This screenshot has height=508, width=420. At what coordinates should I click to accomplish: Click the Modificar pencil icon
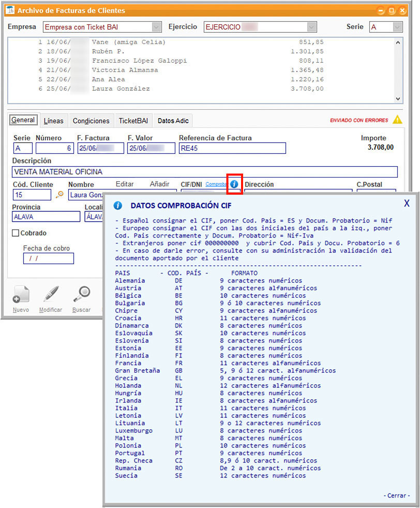pyautogui.click(x=51, y=294)
